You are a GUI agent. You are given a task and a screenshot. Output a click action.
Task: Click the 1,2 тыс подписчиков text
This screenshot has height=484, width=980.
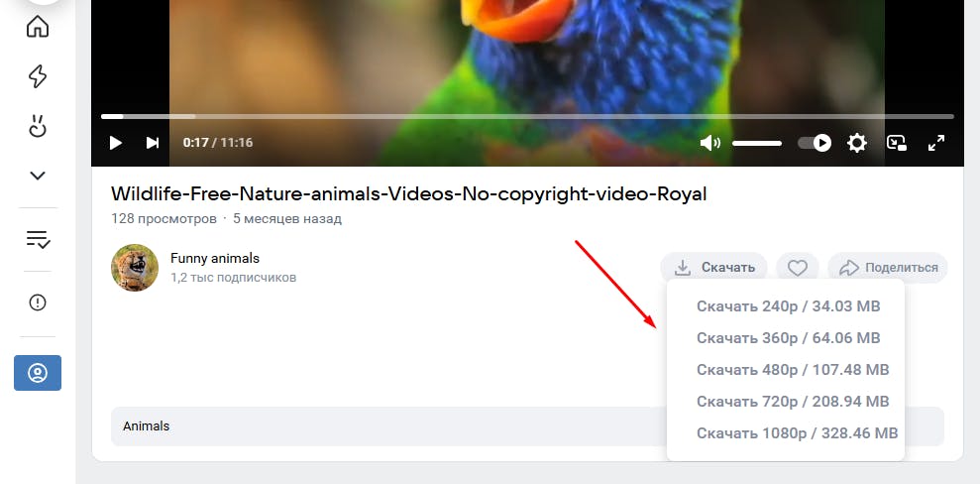click(233, 277)
